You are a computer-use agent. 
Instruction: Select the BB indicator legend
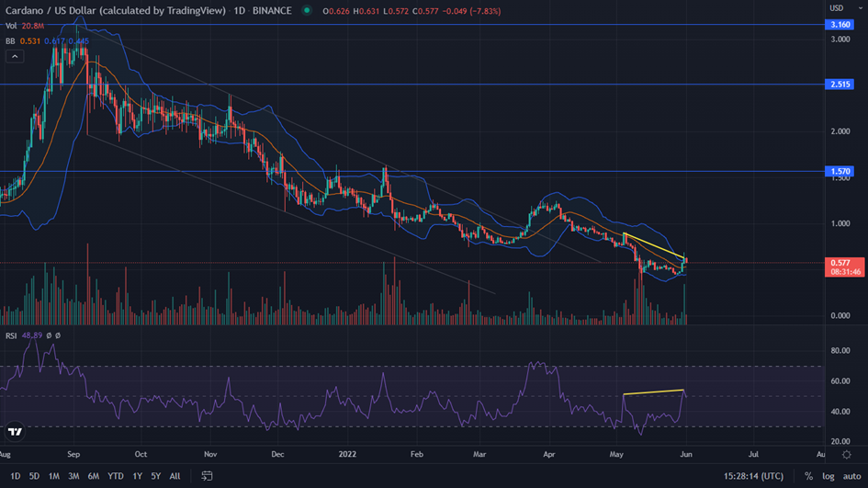(x=10, y=41)
